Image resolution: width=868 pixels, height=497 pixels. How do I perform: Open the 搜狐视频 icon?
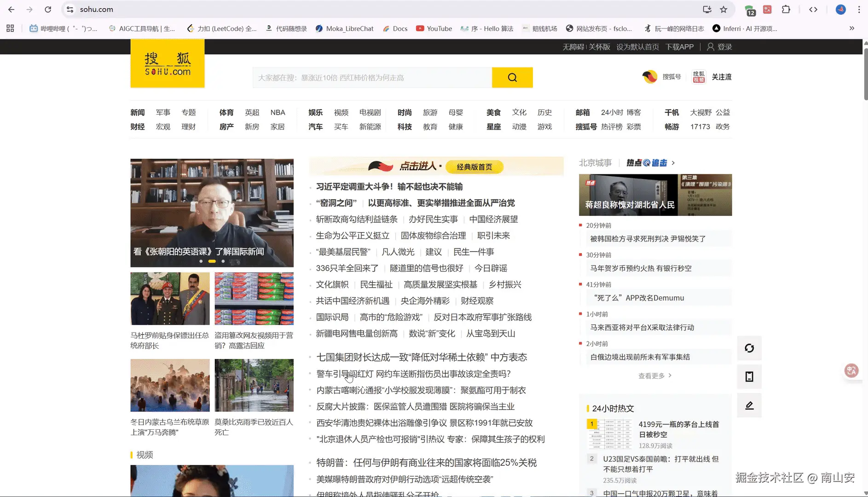pos(699,77)
